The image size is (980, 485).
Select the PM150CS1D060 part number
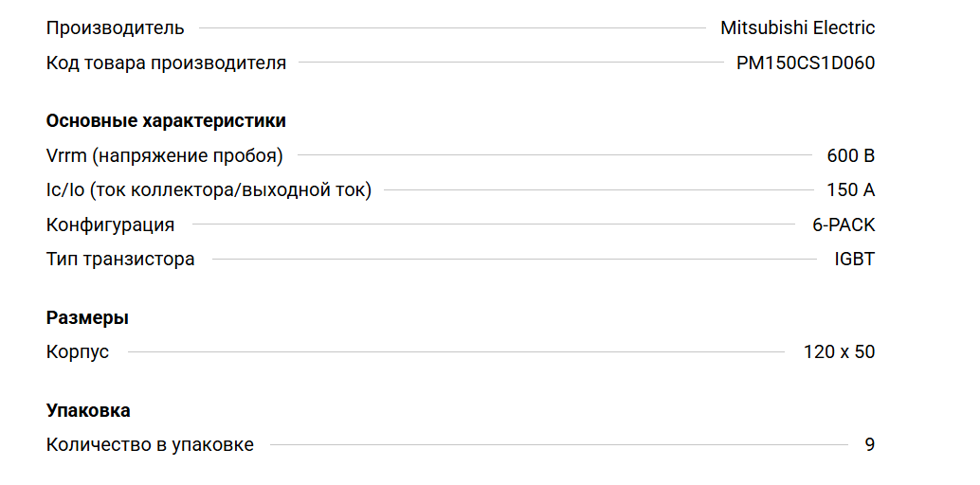click(806, 63)
